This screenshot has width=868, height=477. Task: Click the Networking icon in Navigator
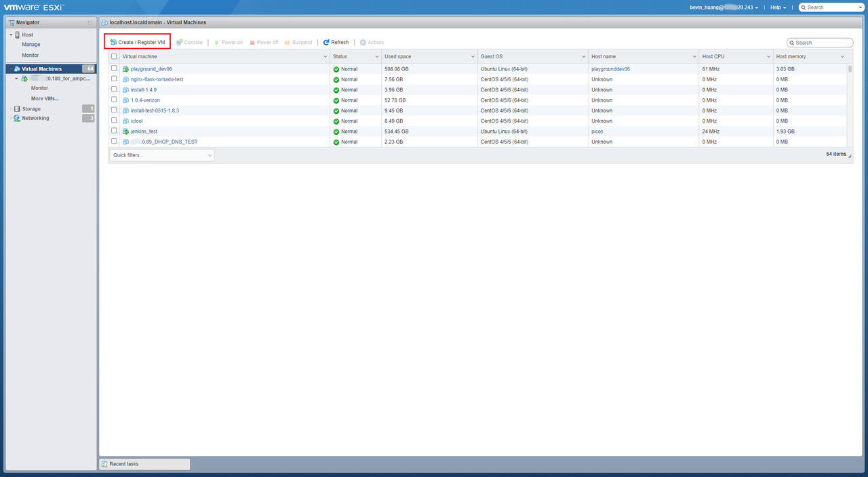[x=17, y=118]
